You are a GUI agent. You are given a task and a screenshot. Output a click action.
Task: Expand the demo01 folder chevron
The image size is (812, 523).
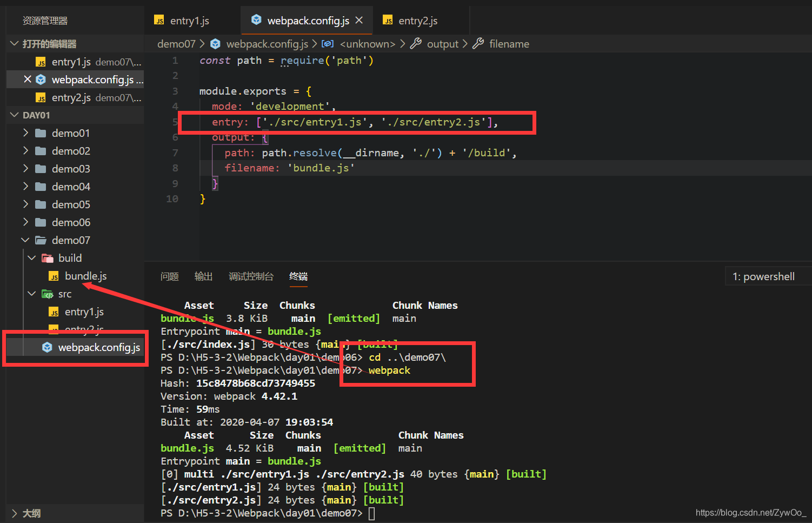pos(25,133)
